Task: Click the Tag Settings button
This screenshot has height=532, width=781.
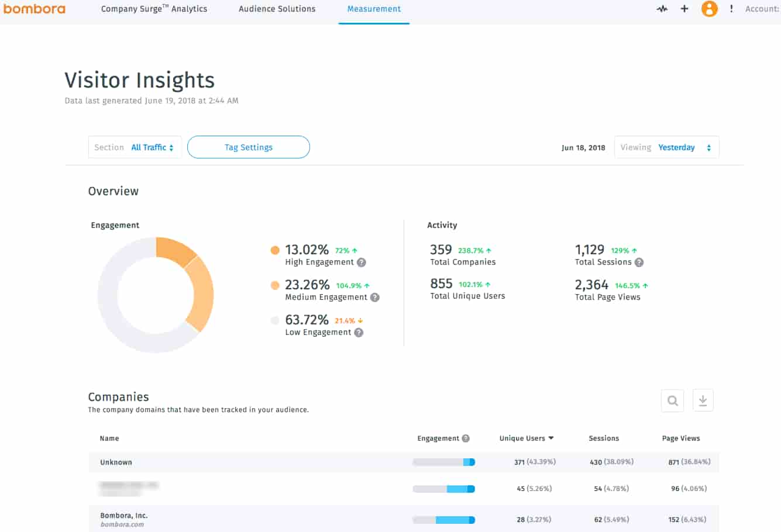Action: pyautogui.click(x=248, y=147)
